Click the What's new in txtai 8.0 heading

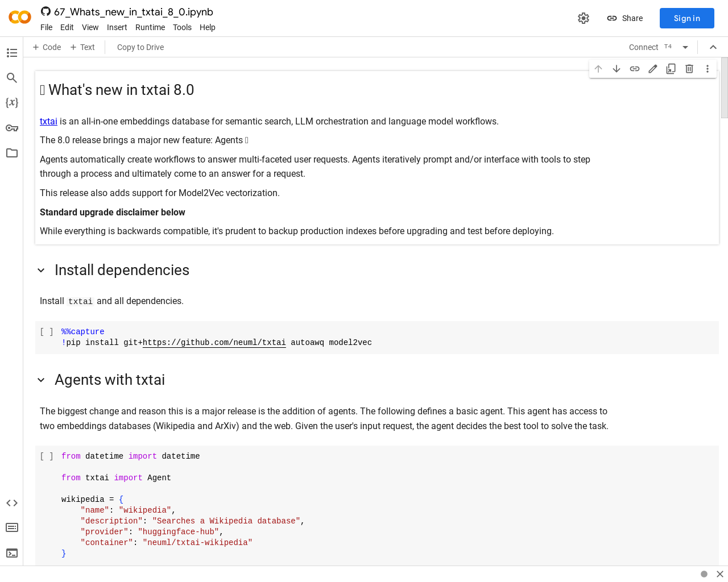[x=117, y=90]
